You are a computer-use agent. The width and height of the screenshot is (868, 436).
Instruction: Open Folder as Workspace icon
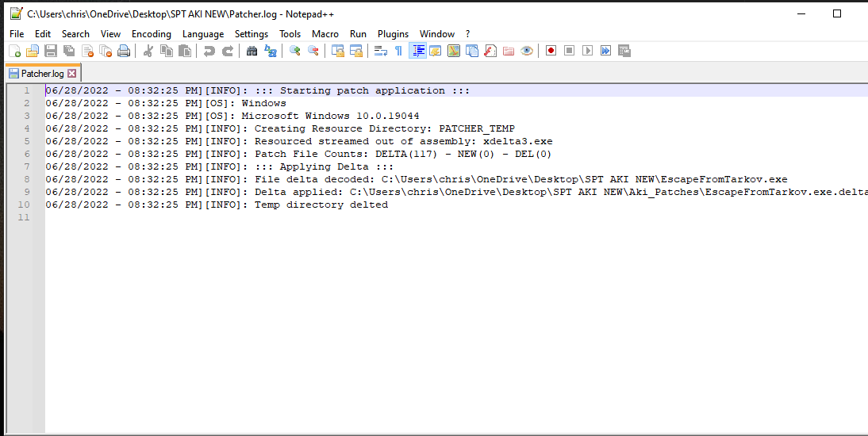509,51
